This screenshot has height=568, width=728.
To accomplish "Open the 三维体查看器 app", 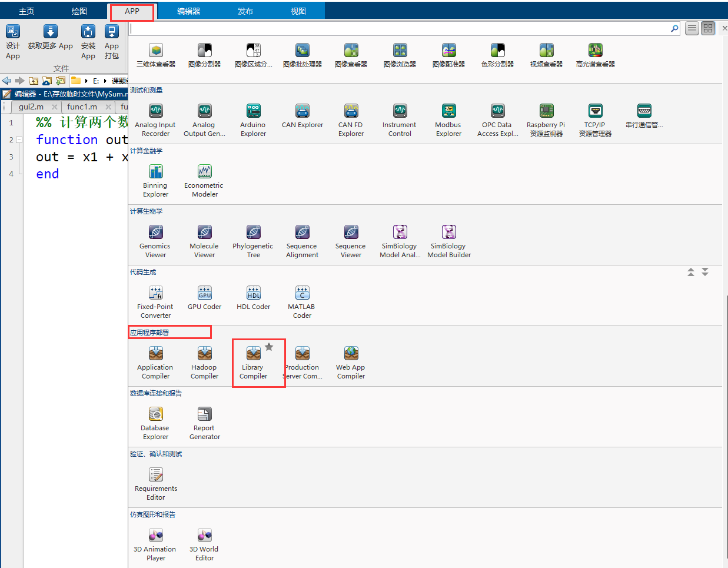I will pyautogui.click(x=156, y=55).
